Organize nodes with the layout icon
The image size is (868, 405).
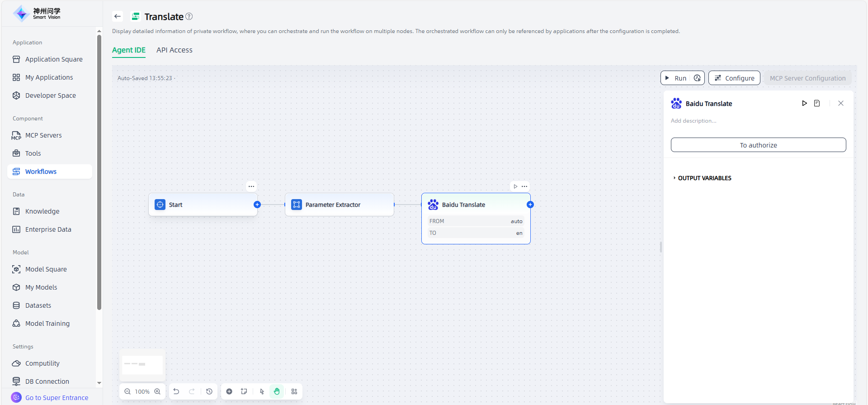pos(294,391)
